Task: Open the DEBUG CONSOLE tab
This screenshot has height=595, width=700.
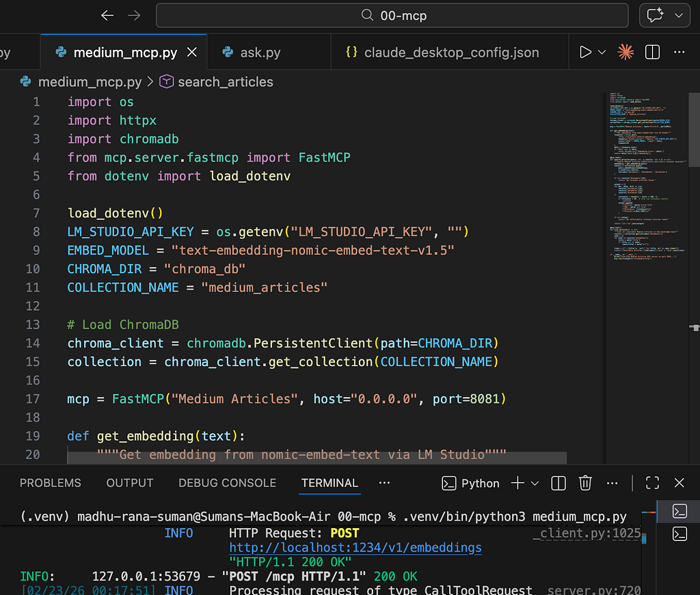Action: click(227, 483)
